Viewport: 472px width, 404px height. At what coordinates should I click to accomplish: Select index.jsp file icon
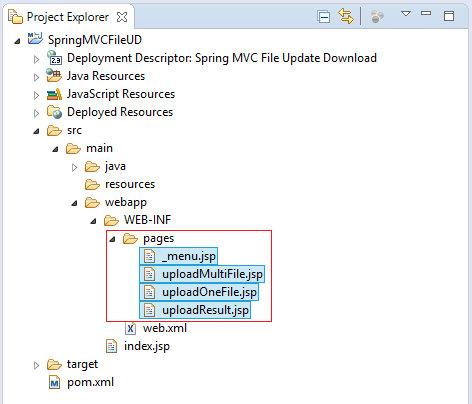111,346
